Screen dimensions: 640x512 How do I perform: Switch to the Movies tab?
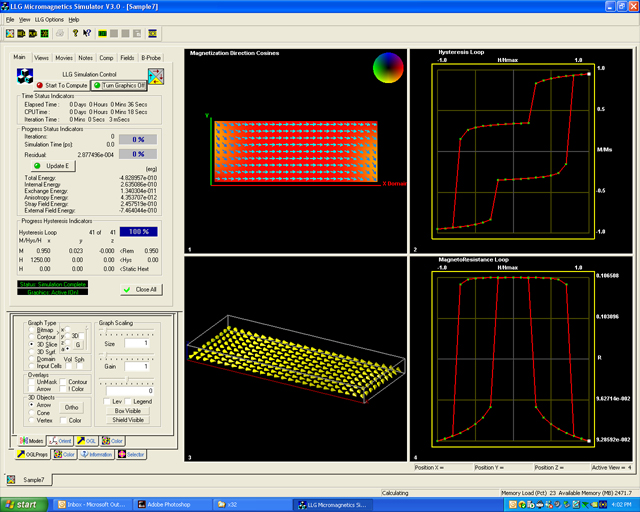click(x=64, y=58)
